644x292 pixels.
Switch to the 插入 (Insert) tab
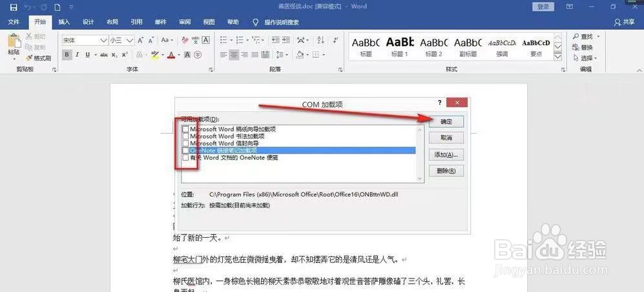coord(64,22)
